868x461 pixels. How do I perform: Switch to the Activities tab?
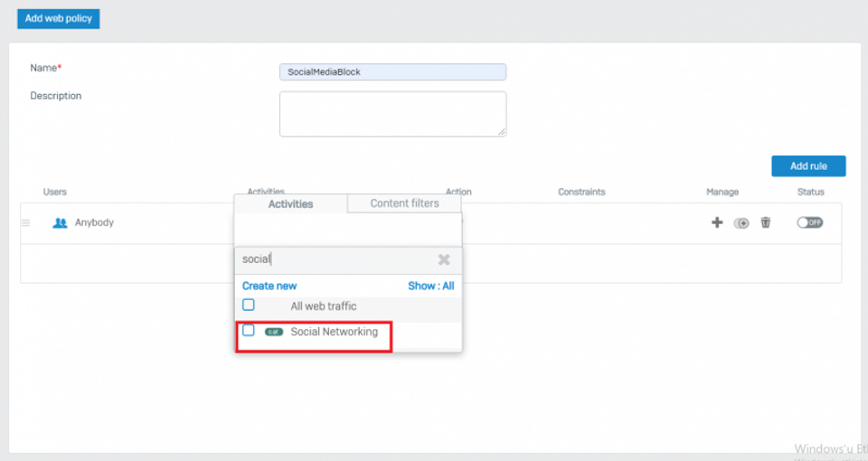290,204
